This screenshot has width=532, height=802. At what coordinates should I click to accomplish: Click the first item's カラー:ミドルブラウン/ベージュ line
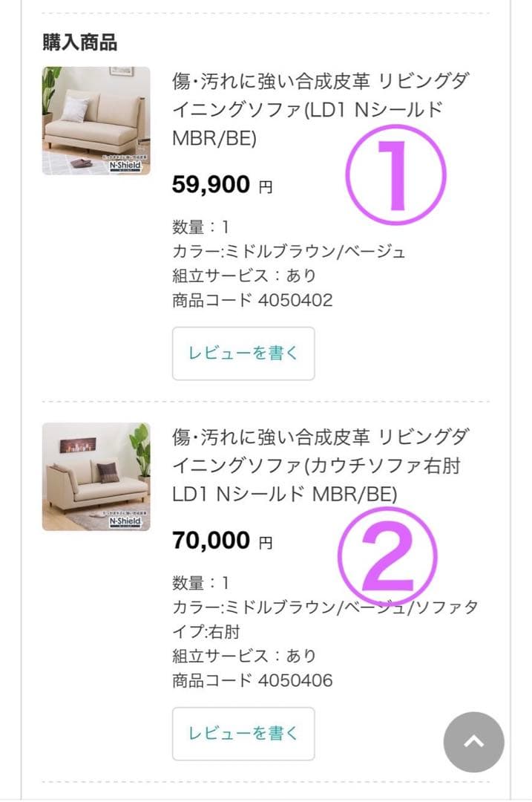click(x=289, y=252)
